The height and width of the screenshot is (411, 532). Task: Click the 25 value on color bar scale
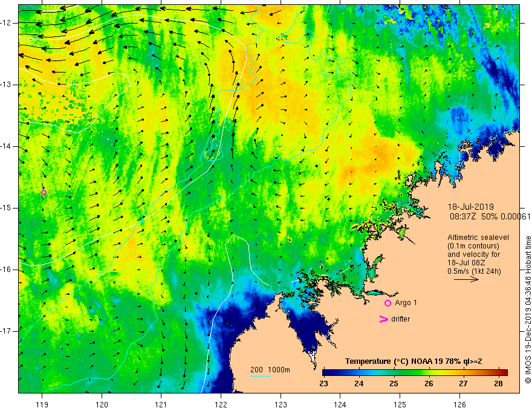pos(394,384)
